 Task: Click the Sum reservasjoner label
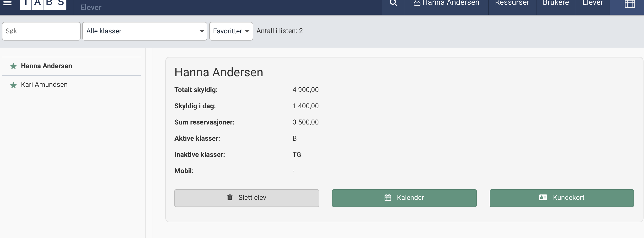point(204,122)
